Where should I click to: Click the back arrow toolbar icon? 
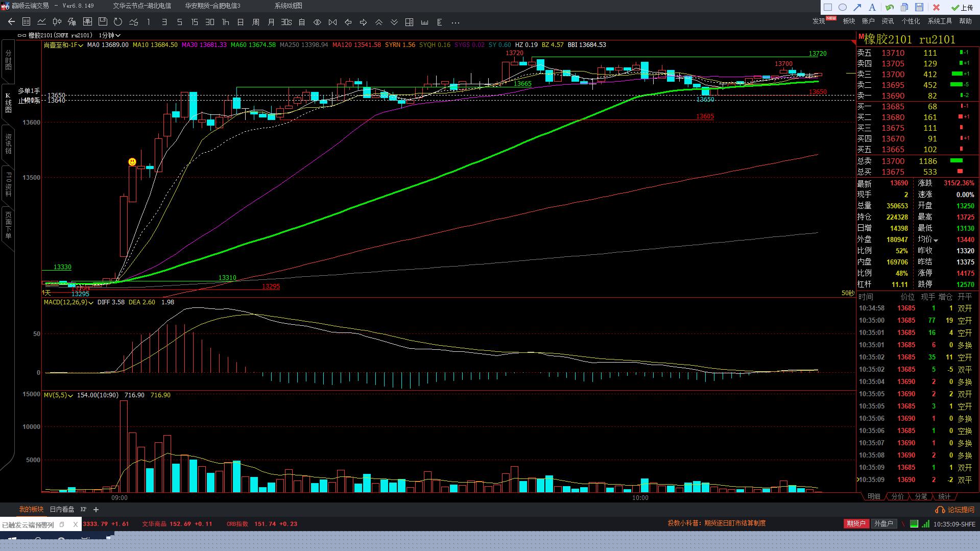tap(11, 22)
